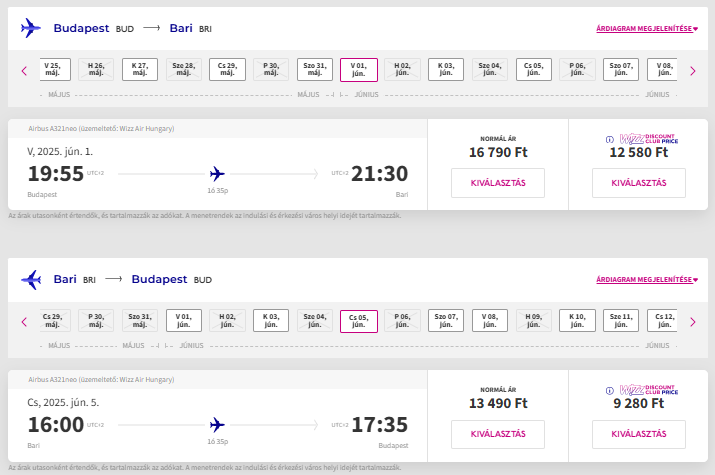Click info icon beside outbound Discount Club price
Image resolution: width=715 pixels, height=475 pixels.
click(x=610, y=139)
